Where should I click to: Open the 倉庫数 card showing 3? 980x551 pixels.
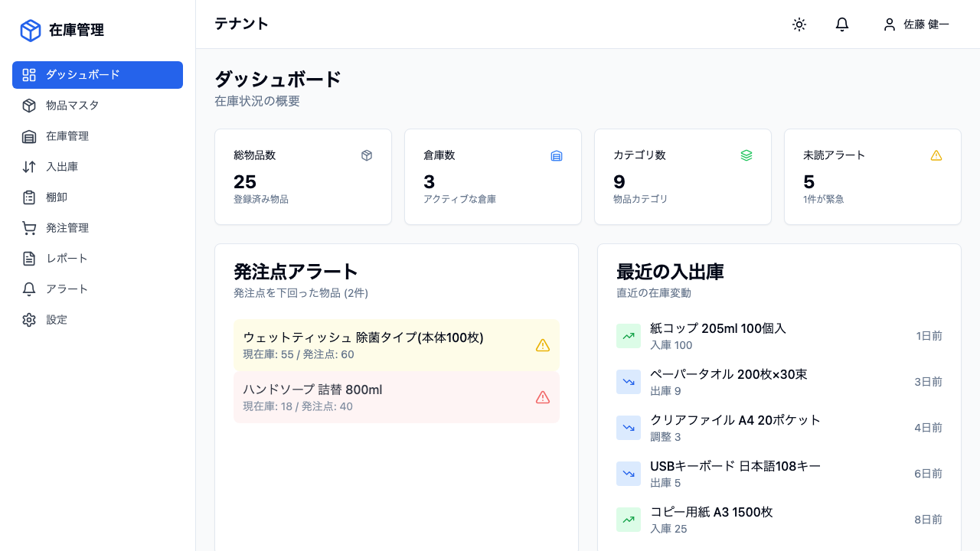pos(493,177)
